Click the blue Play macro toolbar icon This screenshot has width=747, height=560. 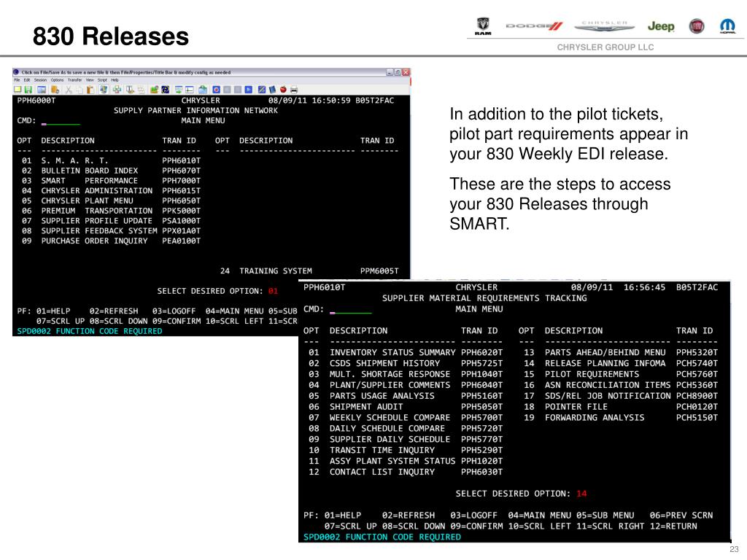click(x=249, y=90)
